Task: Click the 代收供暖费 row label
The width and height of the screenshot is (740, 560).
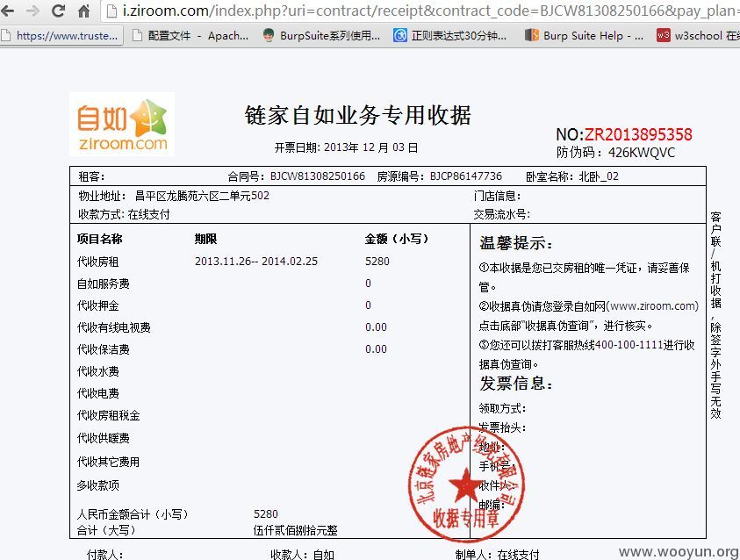Action: point(104,438)
